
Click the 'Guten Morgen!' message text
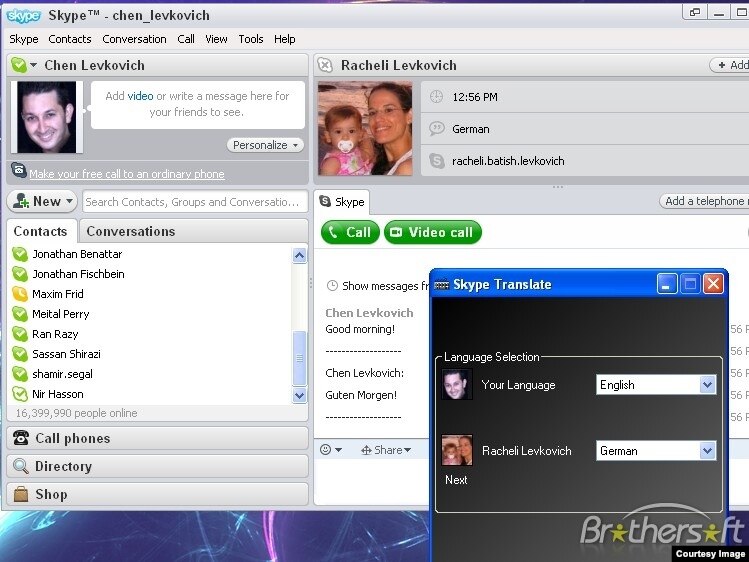pos(361,395)
